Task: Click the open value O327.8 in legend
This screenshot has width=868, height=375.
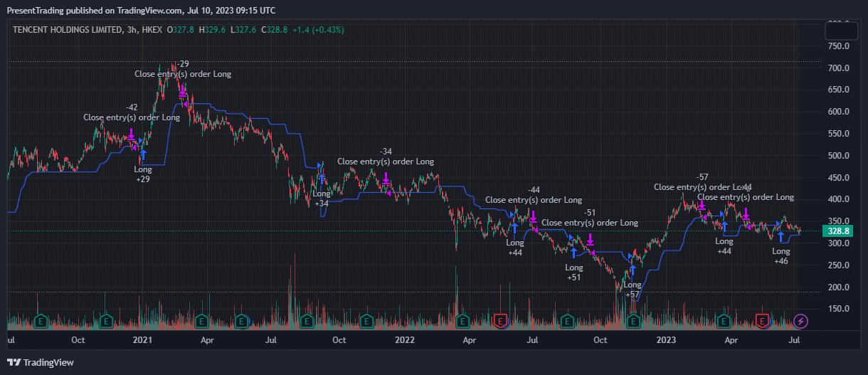Action: pos(180,30)
